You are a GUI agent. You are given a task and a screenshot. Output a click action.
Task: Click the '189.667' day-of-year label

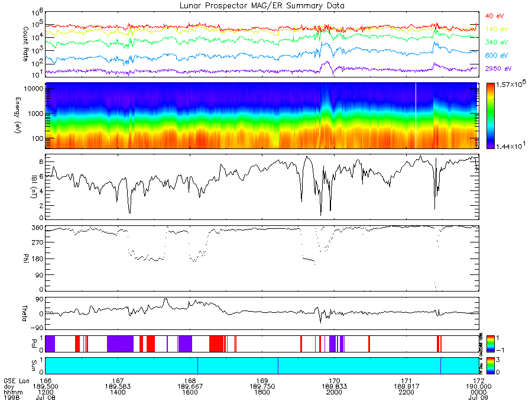point(190,387)
